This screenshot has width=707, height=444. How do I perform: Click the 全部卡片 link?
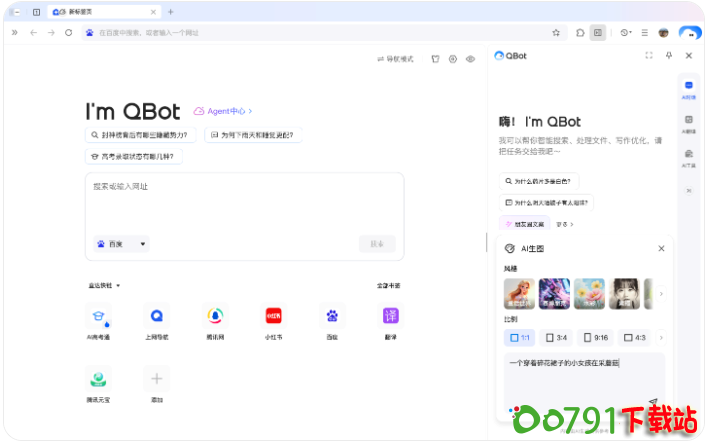pos(388,285)
